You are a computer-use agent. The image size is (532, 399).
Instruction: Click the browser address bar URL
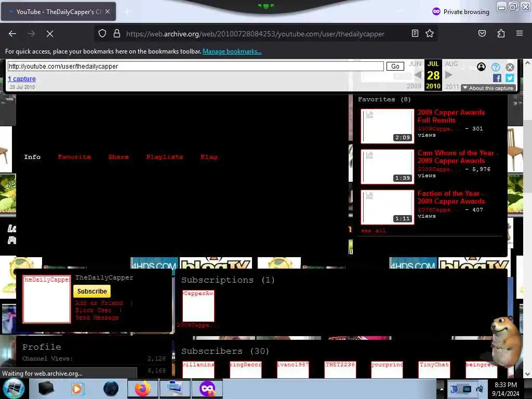click(x=255, y=34)
